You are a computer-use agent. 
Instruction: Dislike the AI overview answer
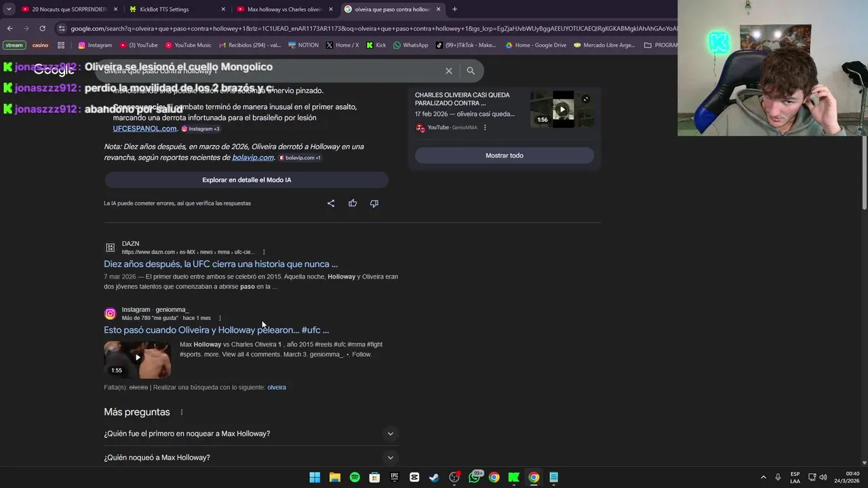pyautogui.click(x=374, y=203)
